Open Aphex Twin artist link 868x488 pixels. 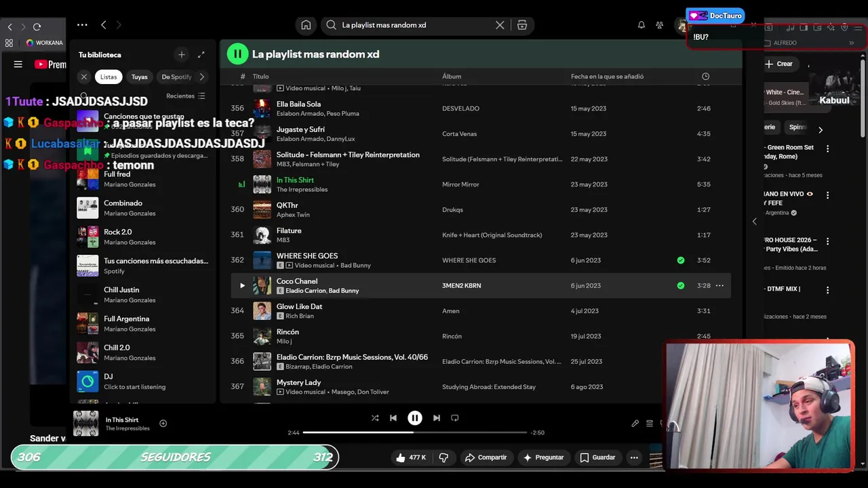pos(293,215)
